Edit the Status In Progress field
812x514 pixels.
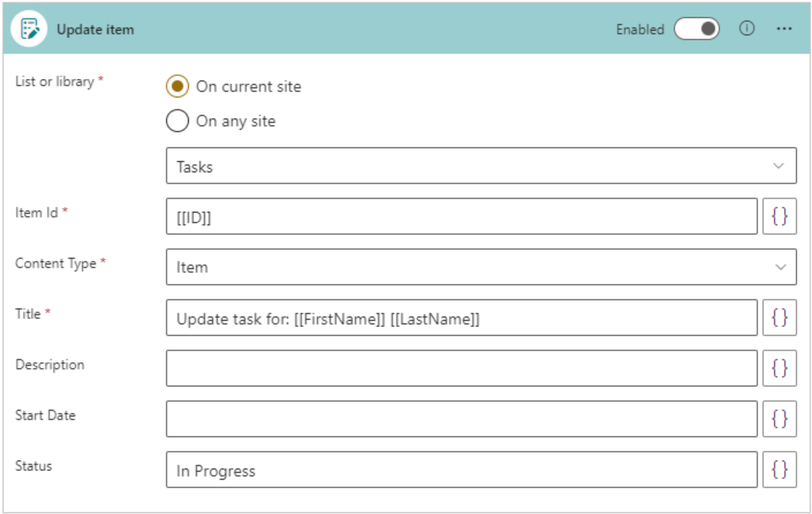462,470
